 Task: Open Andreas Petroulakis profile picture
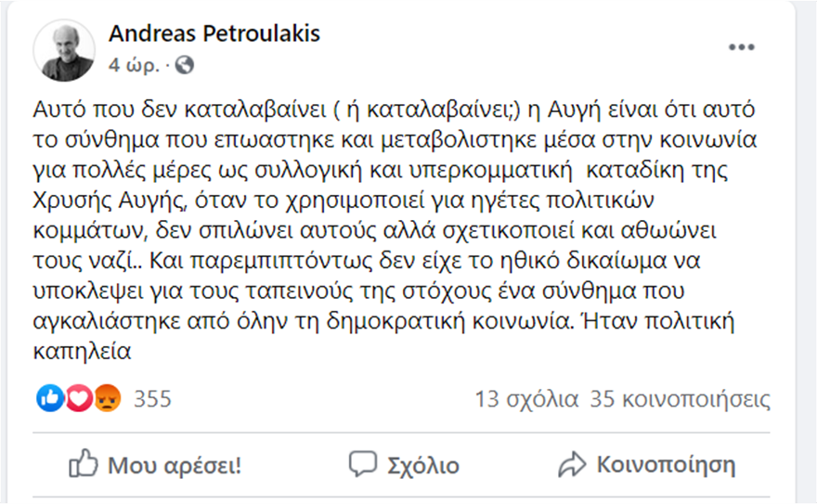click(x=64, y=50)
